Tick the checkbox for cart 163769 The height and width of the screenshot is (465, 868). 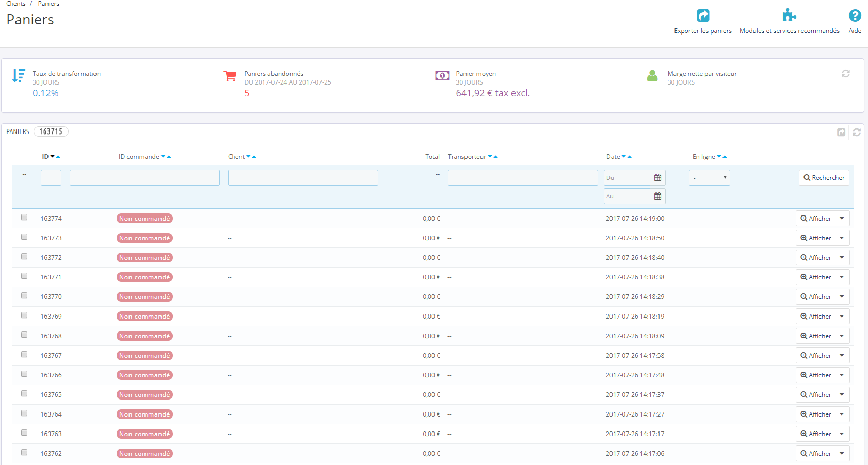coord(24,315)
